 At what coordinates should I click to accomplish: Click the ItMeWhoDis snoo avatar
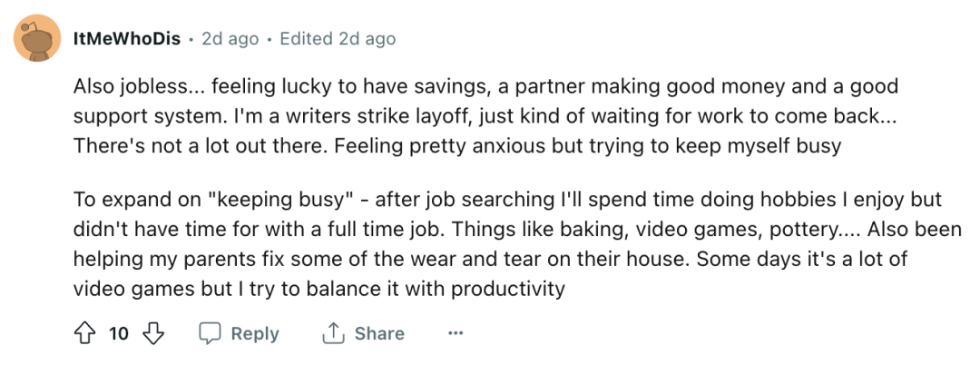click(37, 38)
